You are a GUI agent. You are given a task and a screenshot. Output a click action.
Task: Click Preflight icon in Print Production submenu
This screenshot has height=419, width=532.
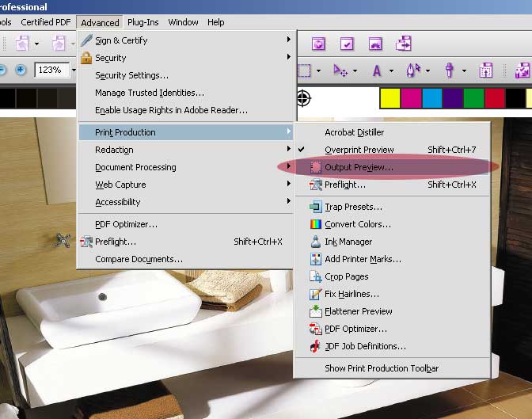click(x=316, y=185)
